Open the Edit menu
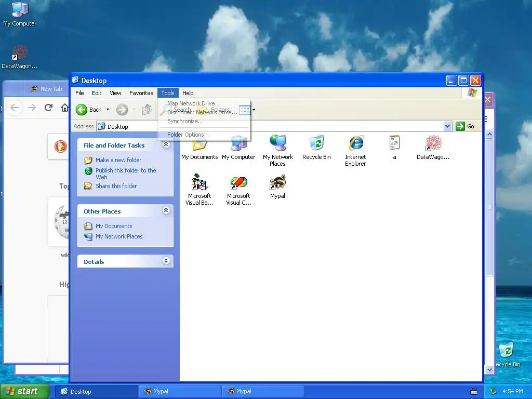The height and width of the screenshot is (399, 532). click(x=97, y=93)
